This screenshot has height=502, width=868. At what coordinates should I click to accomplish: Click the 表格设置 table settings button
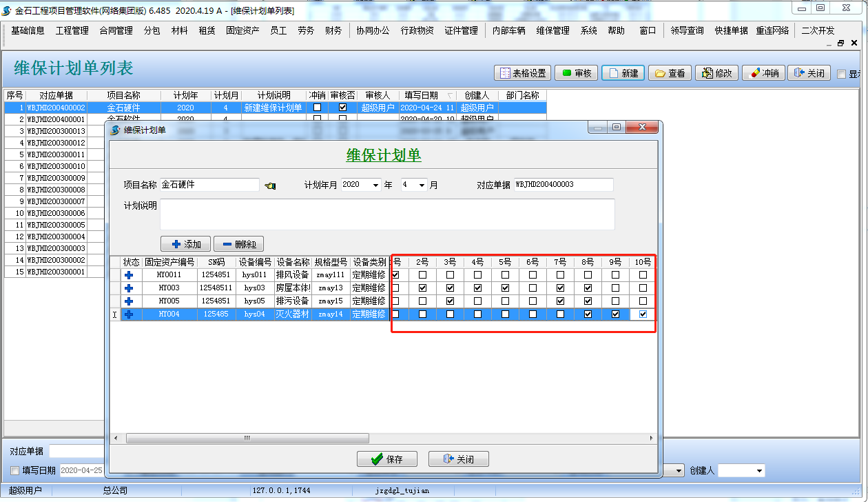click(523, 73)
